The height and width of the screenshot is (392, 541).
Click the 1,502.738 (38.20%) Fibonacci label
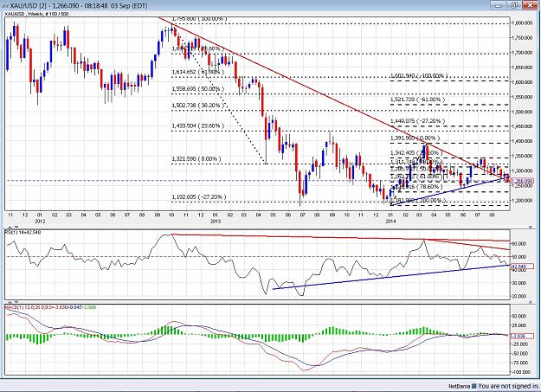click(198, 106)
